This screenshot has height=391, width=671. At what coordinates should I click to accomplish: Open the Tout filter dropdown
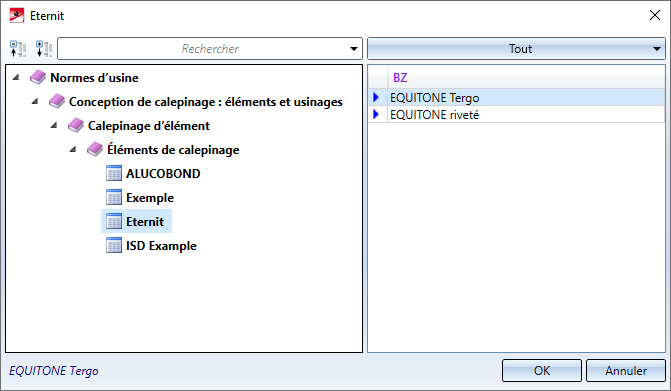516,49
